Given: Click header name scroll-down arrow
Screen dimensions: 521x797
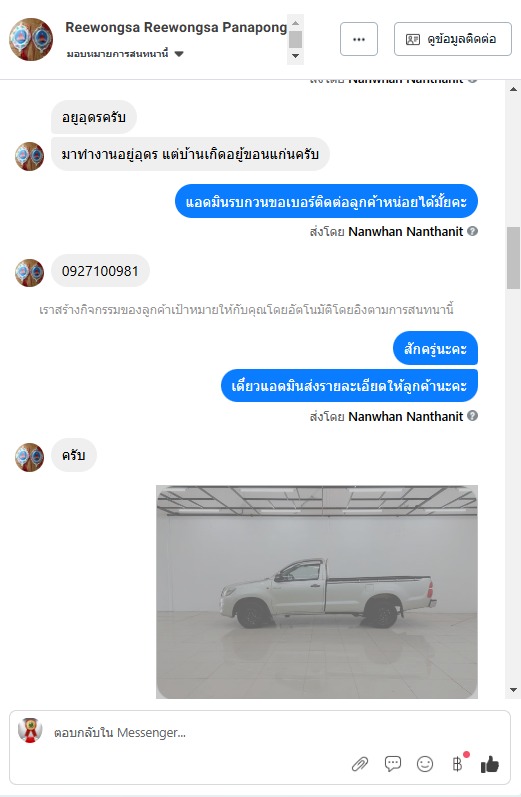Looking at the screenshot, I should click(295, 56).
